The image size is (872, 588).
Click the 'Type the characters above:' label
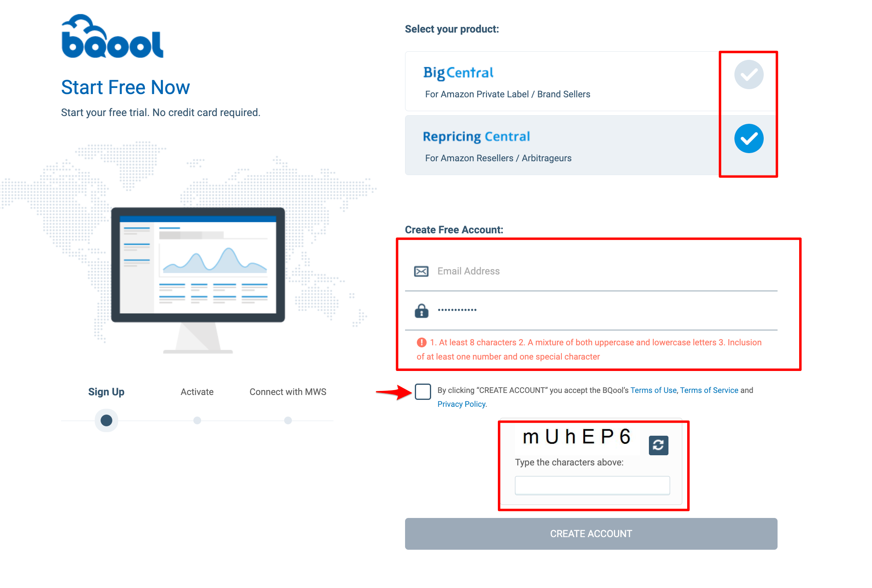pyautogui.click(x=569, y=462)
